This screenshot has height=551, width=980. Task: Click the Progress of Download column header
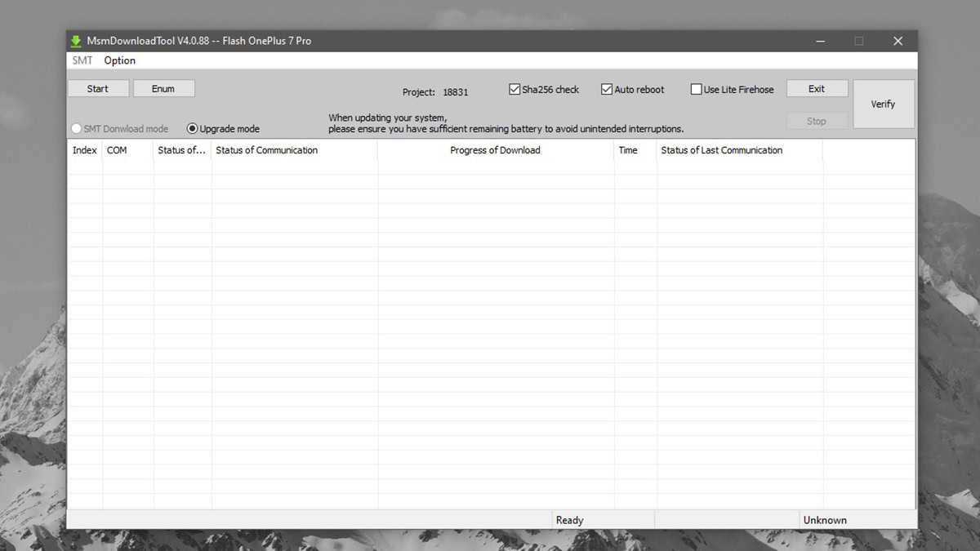[x=495, y=150]
